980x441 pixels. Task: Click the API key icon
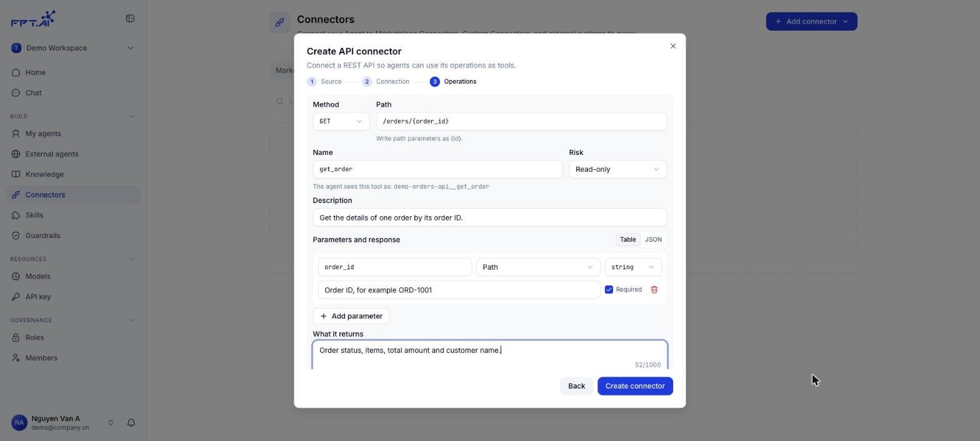tap(16, 297)
